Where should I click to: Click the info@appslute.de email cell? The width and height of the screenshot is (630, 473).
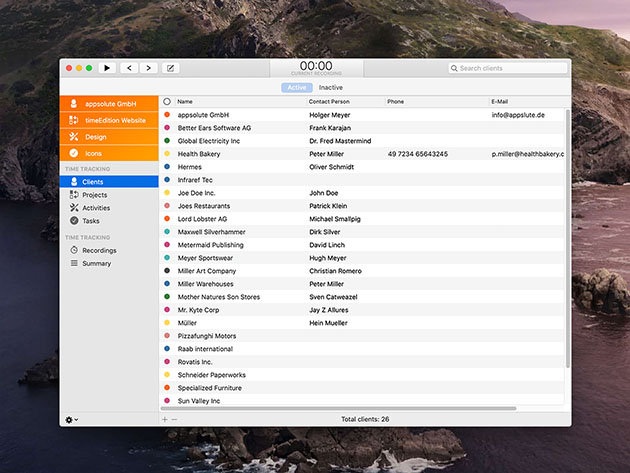518,115
